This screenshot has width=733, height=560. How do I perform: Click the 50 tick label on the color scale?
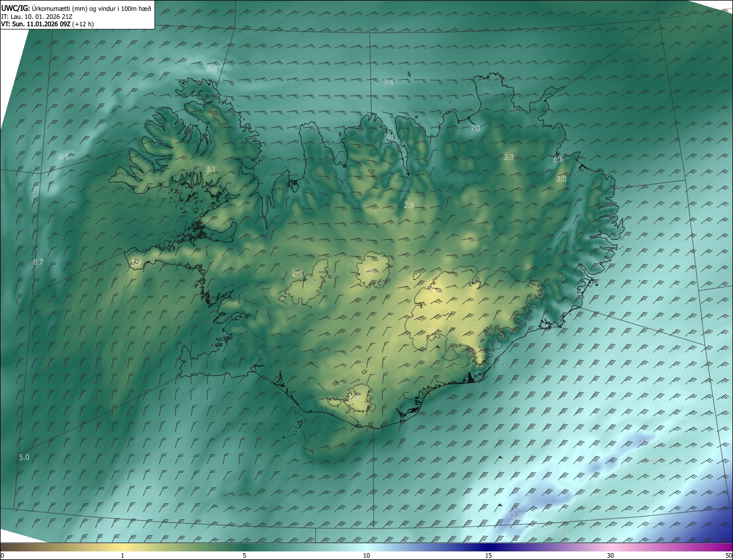click(728, 555)
